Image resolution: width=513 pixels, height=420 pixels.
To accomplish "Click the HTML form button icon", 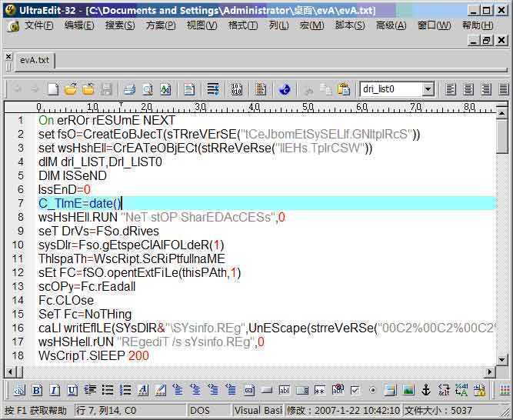I will [267, 390].
